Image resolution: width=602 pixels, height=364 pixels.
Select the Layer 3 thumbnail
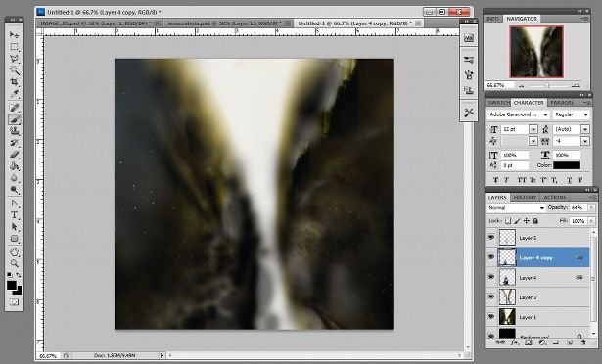[507, 296]
